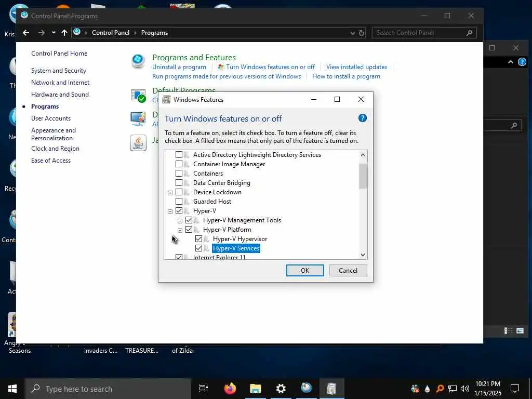This screenshot has width=532, height=399.
Task: Click Control Panel in the breadcrumb
Action: tap(111, 33)
